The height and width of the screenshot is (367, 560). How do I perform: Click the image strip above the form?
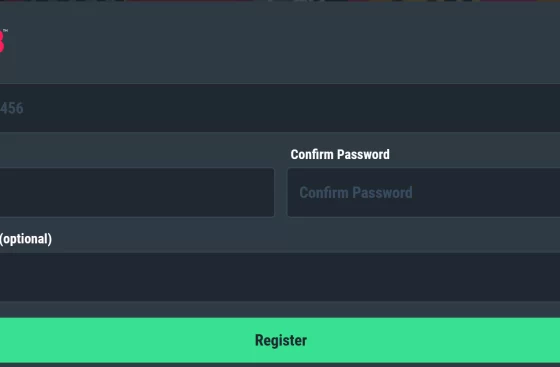[x=280, y=1]
